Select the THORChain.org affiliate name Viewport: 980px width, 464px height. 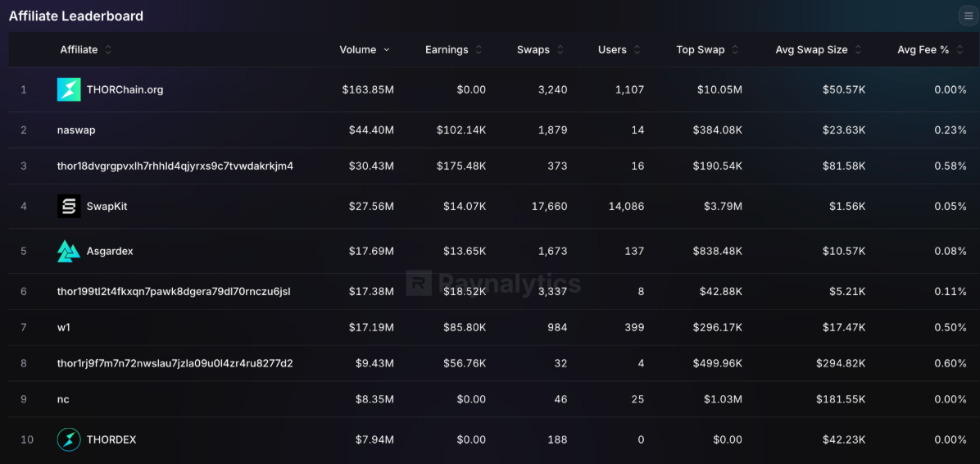point(125,89)
